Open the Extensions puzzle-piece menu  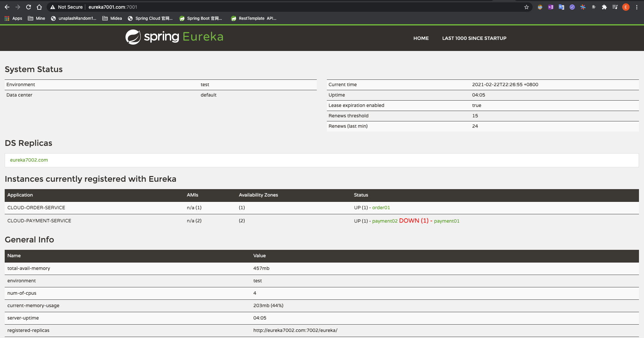604,7
